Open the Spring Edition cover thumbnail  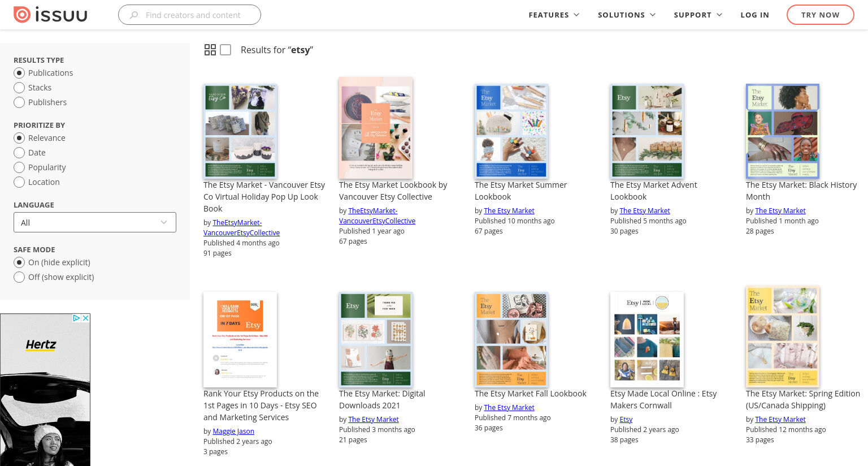(783, 337)
